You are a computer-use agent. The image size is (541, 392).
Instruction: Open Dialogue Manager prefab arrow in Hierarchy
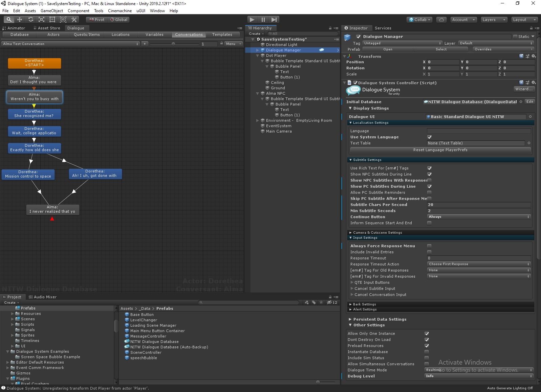tap(338, 50)
